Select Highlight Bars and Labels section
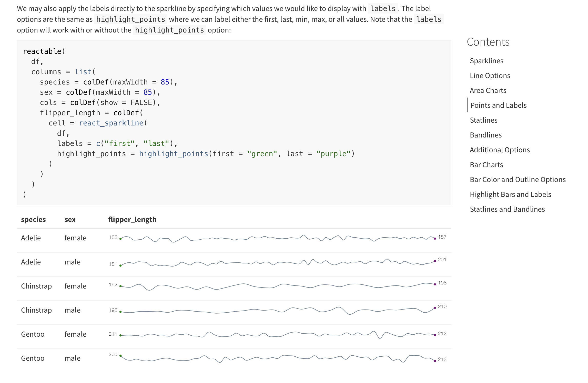The width and height of the screenshot is (588, 383). coord(511,194)
